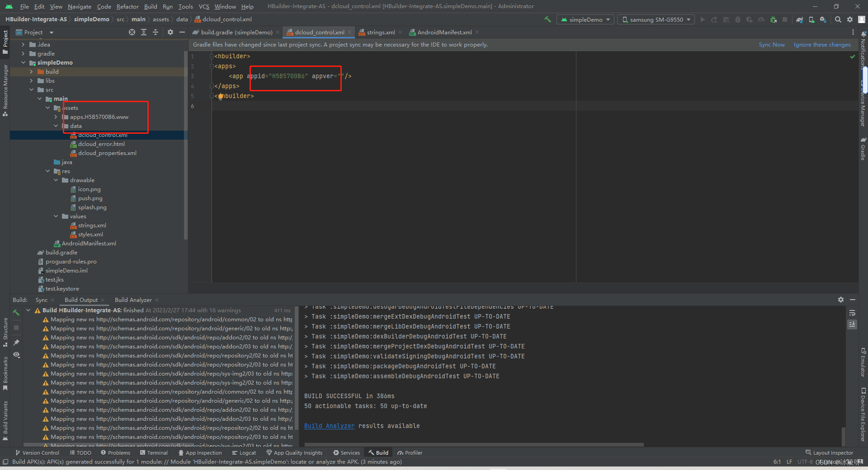This screenshot has width=868, height=470.
Task: Sync project with Gradle files elephant icon
Action: [800, 19]
